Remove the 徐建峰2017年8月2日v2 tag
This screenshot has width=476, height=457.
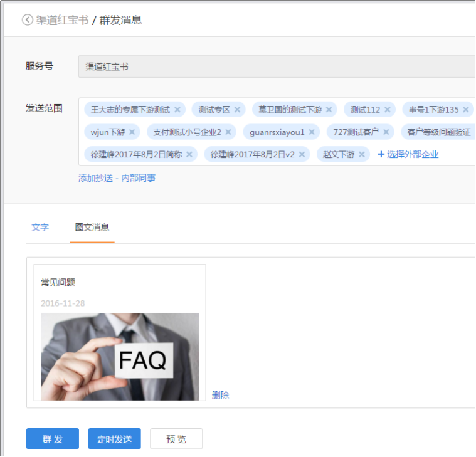(302, 154)
